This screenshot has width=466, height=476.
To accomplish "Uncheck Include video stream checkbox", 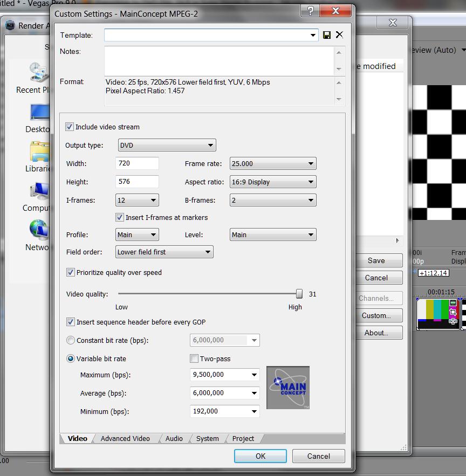I will pos(70,127).
